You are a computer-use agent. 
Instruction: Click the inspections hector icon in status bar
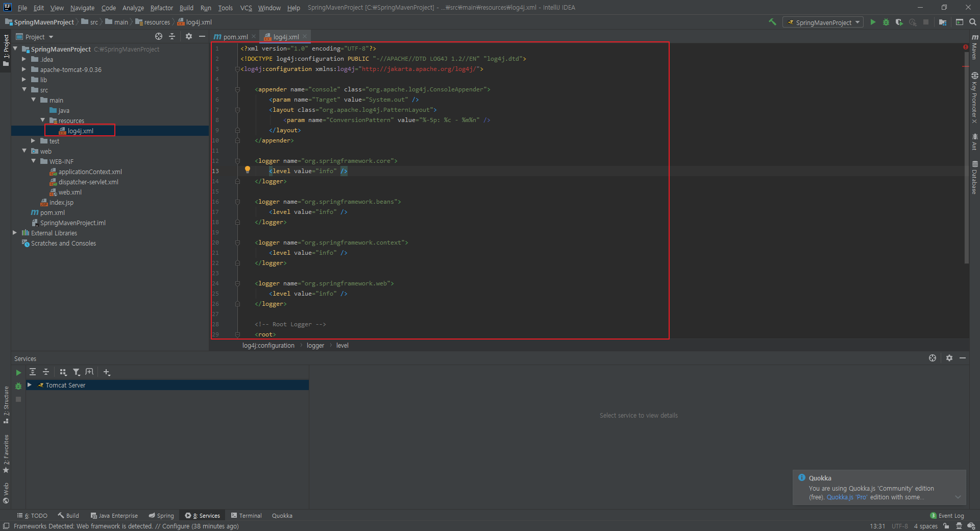tap(959, 526)
